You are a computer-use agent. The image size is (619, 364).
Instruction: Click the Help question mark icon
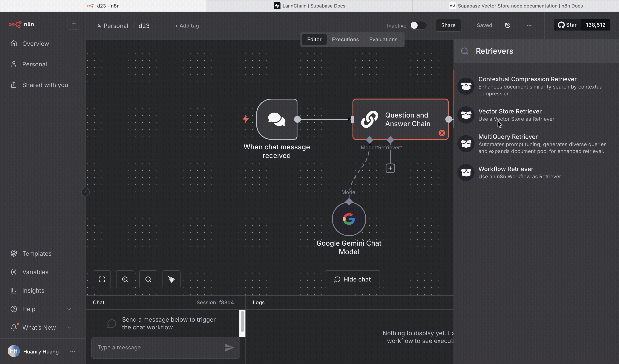14,309
